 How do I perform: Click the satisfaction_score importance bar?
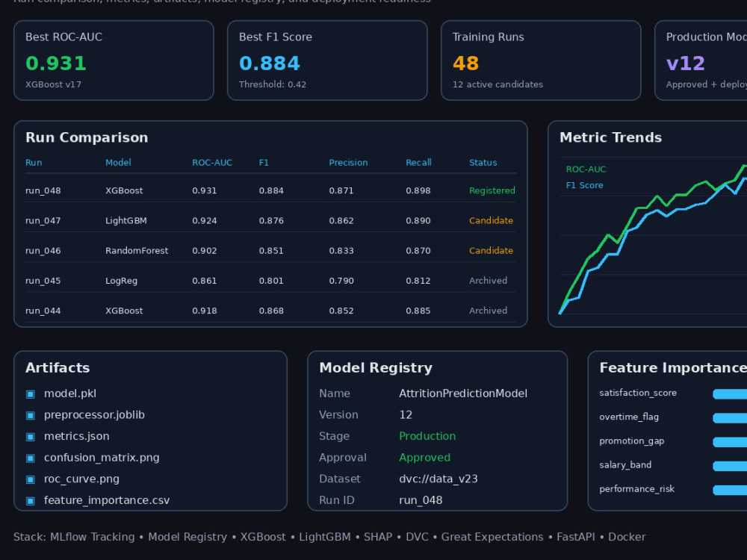click(730, 393)
